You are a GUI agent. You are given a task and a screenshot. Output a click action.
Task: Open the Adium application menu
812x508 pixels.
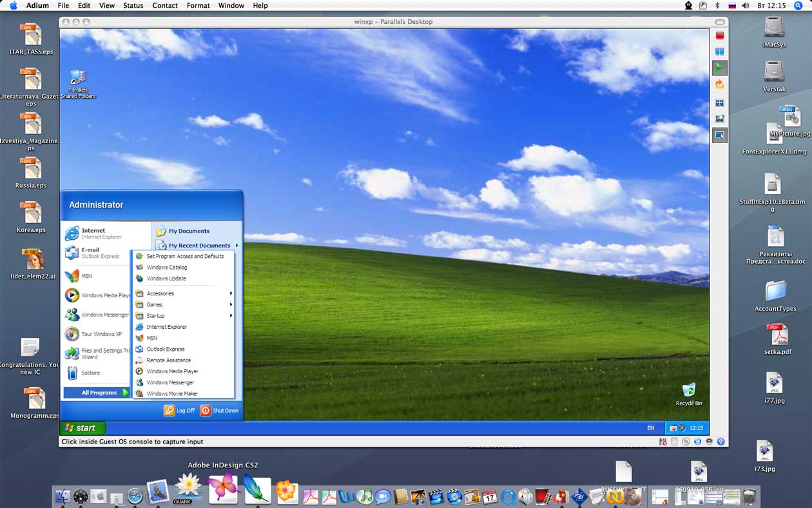coord(38,5)
